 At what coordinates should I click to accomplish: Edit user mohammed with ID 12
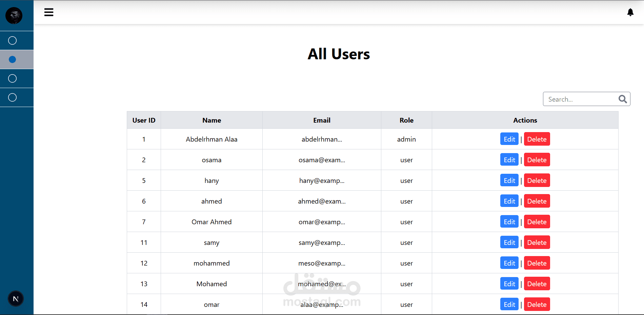click(509, 263)
